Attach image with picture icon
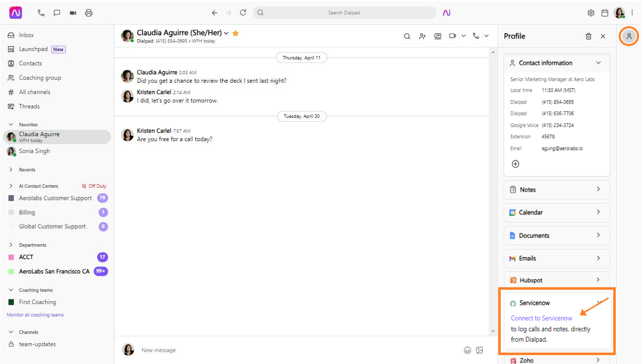The width and height of the screenshot is (643, 364). tap(479, 350)
